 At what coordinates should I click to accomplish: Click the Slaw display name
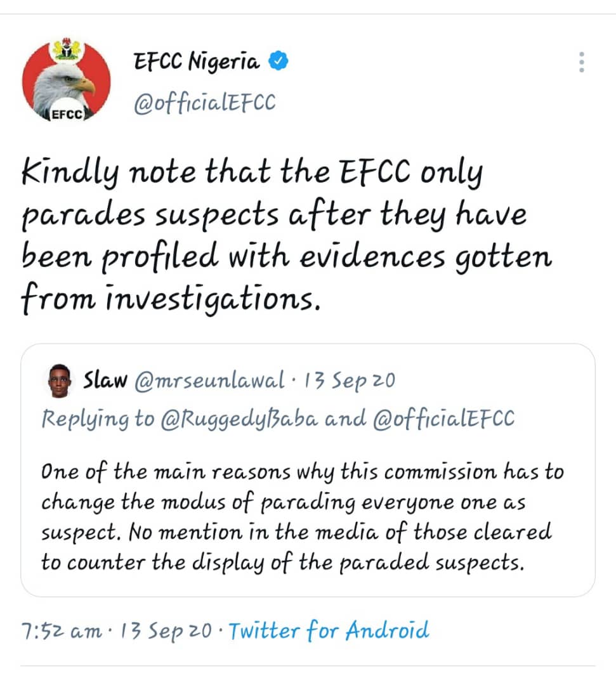point(105,381)
